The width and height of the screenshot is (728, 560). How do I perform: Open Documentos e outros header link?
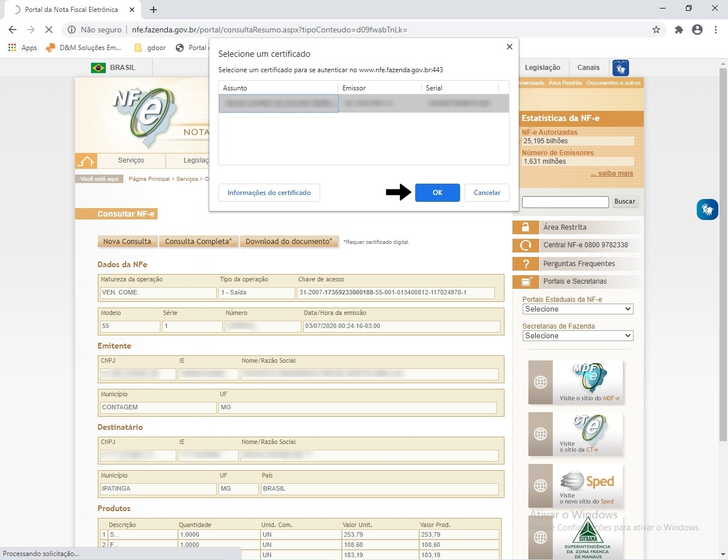(613, 83)
